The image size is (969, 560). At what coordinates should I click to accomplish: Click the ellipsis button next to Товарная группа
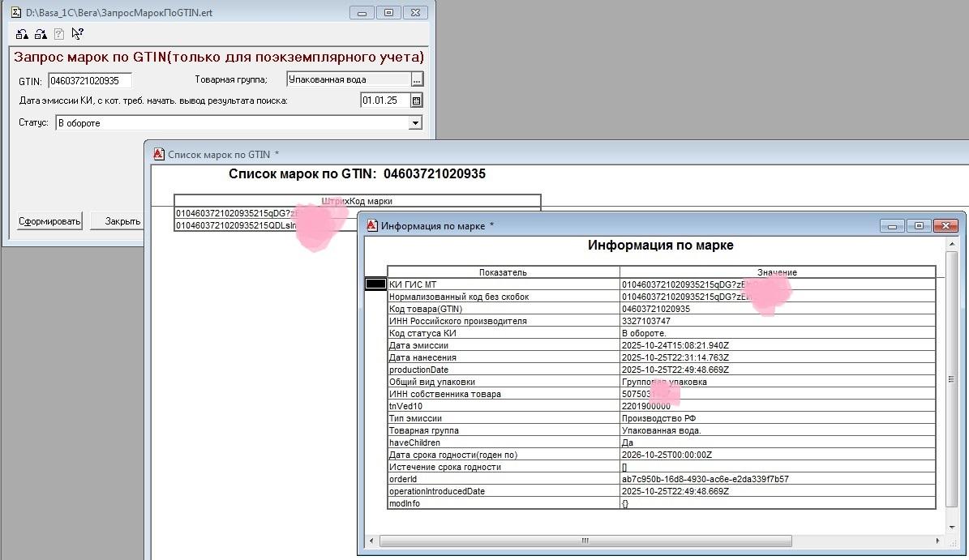[x=417, y=79]
